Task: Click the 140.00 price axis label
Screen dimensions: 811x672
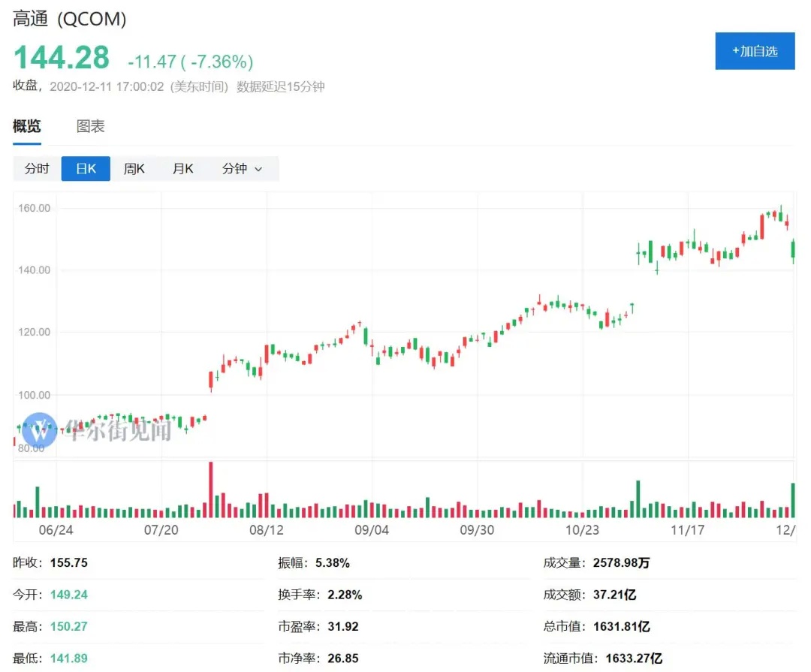Action: coord(34,270)
